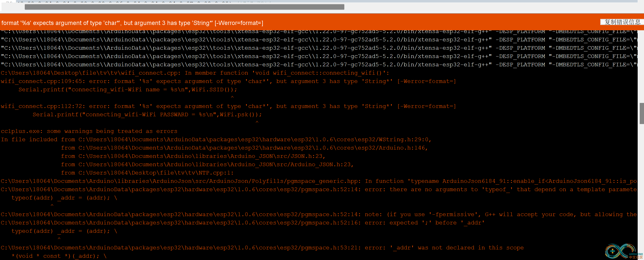Viewport: 644px width, 260px height.
Task: Click the horizontal scrollbar thumb in the editor
Action: pos(184,7)
